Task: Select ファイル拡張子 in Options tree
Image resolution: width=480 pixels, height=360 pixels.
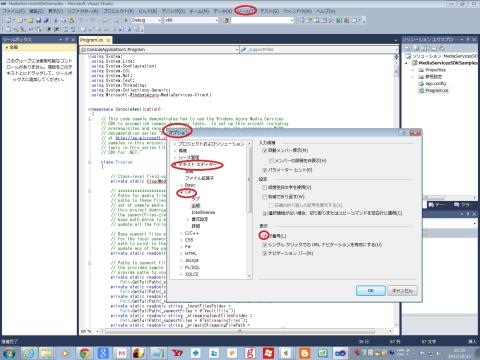Action: point(199,178)
